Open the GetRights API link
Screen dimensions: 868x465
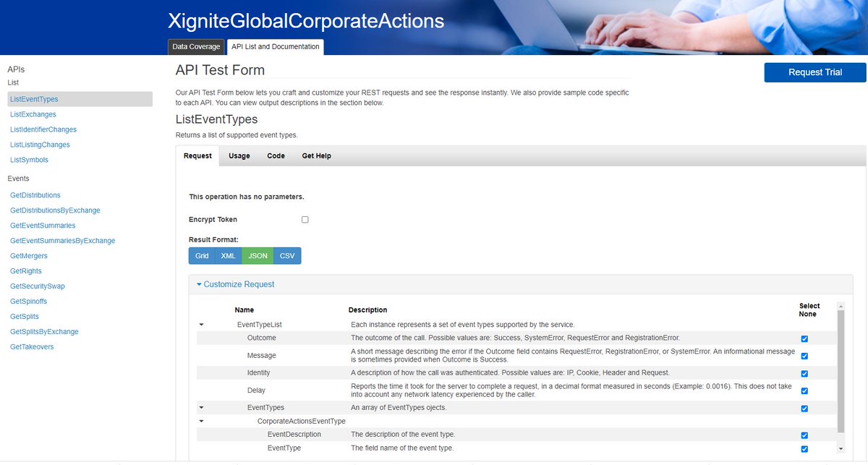pyautogui.click(x=26, y=271)
